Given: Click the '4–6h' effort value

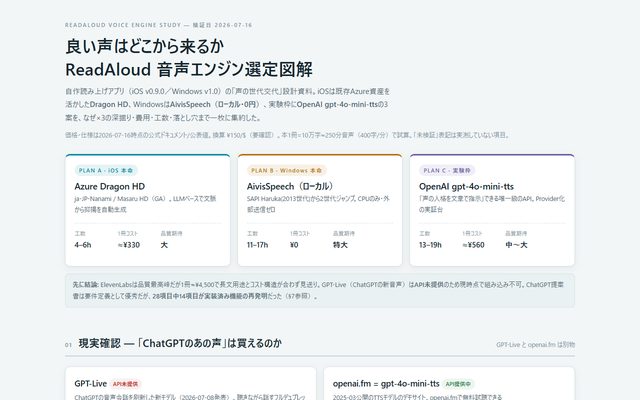Looking at the screenshot, I should [83, 245].
